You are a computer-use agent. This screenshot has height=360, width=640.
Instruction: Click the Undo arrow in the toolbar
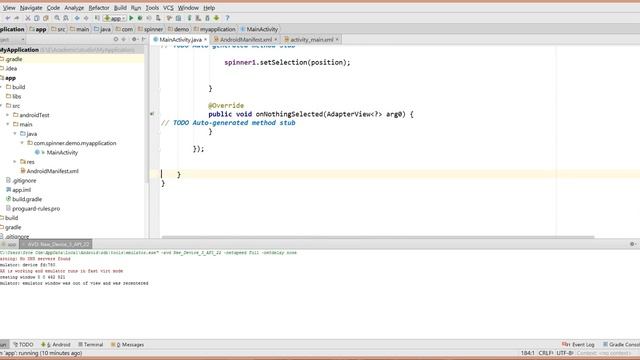(x=7, y=18)
